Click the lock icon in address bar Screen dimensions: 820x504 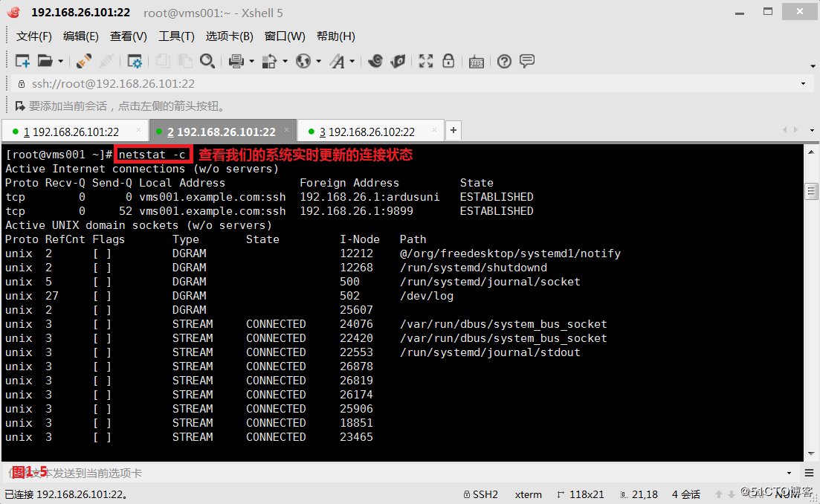[22, 84]
